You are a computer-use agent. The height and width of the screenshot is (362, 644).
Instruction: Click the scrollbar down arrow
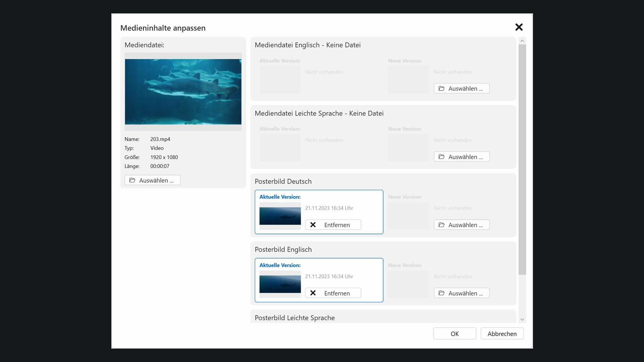click(522, 320)
